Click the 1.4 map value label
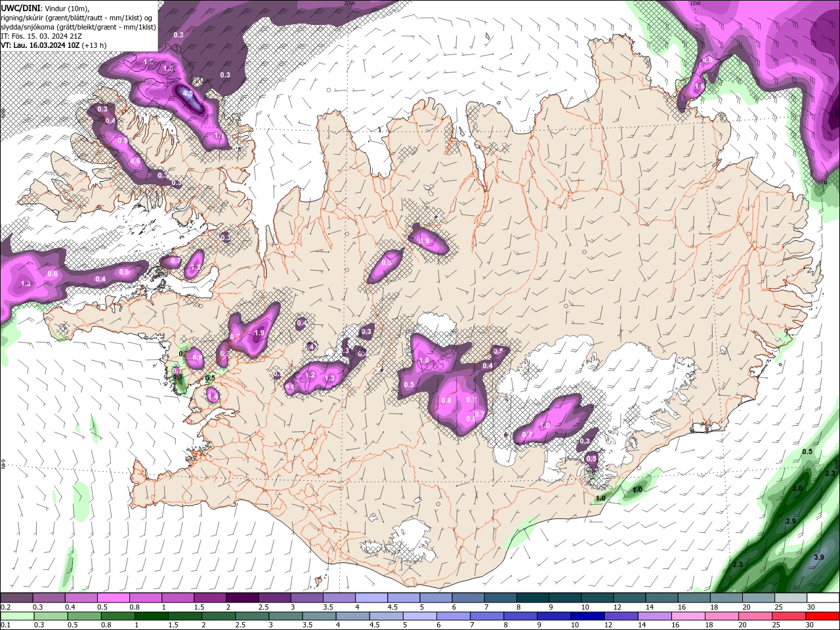Screen dimensions: 840x630 212,396
